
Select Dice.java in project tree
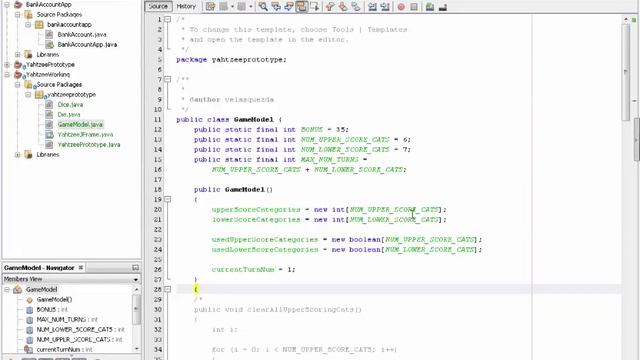(70, 104)
